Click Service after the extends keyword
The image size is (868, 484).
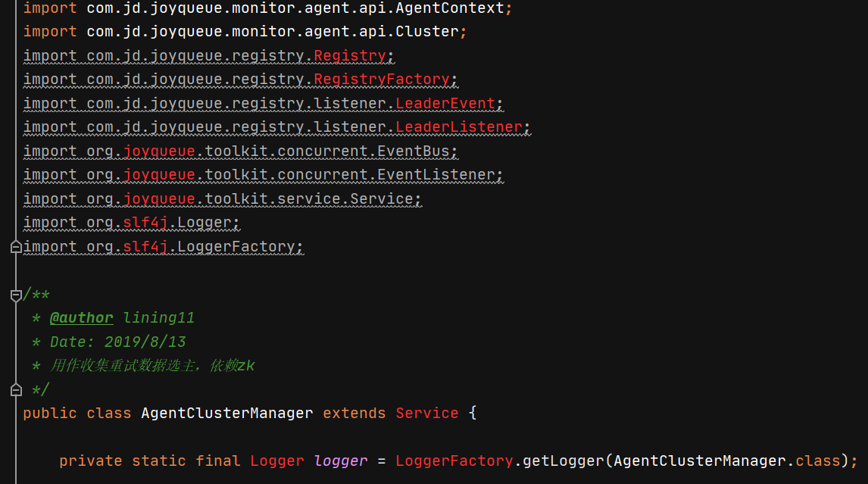pos(426,414)
